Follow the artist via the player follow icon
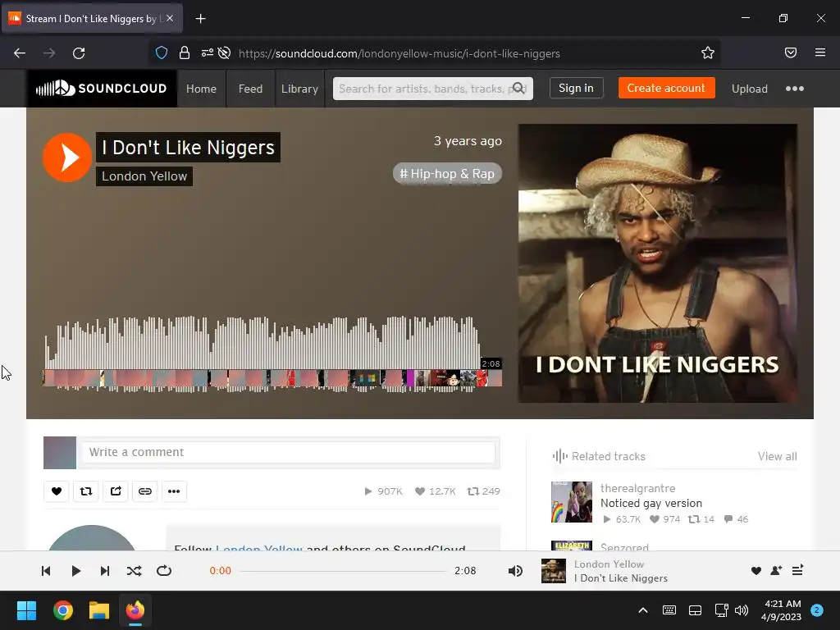 tap(776, 571)
